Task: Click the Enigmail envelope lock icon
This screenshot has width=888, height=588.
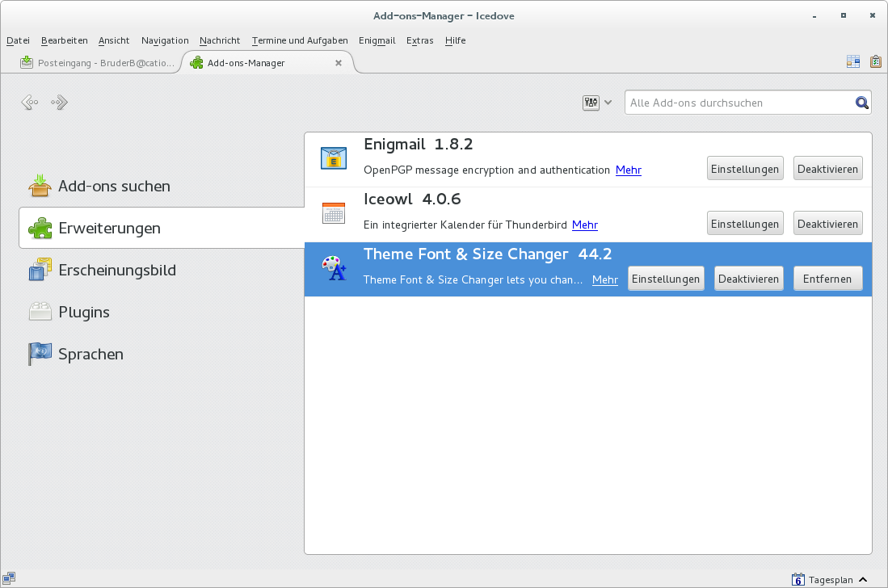Action: point(334,157)
